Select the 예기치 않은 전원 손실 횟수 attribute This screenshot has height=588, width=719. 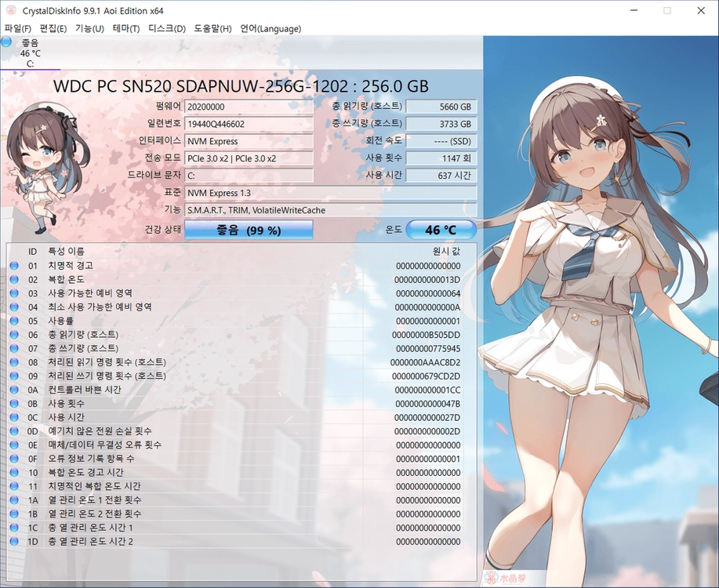(100, 431)
